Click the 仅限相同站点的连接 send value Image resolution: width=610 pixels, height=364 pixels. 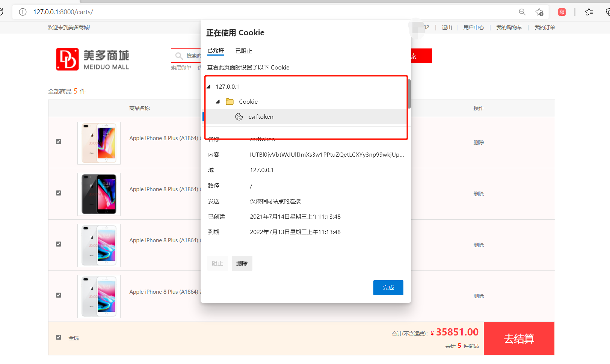tap(275, 201)
